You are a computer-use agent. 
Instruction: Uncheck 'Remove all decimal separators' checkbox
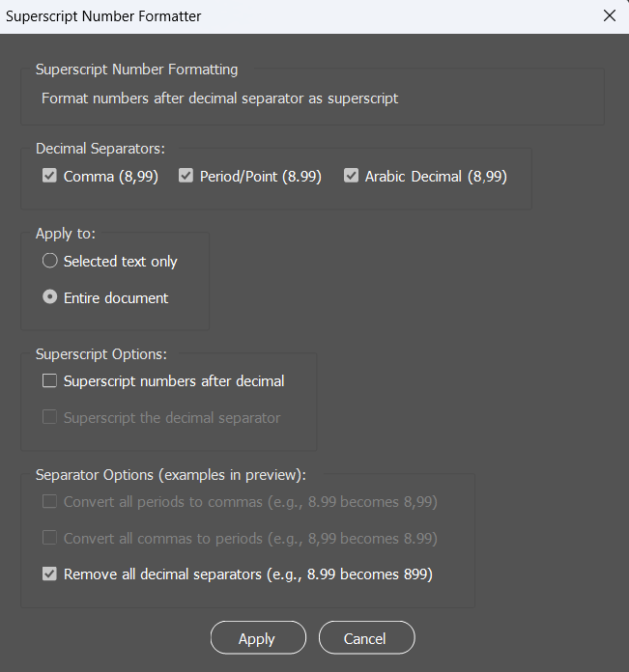pos(50,574)
